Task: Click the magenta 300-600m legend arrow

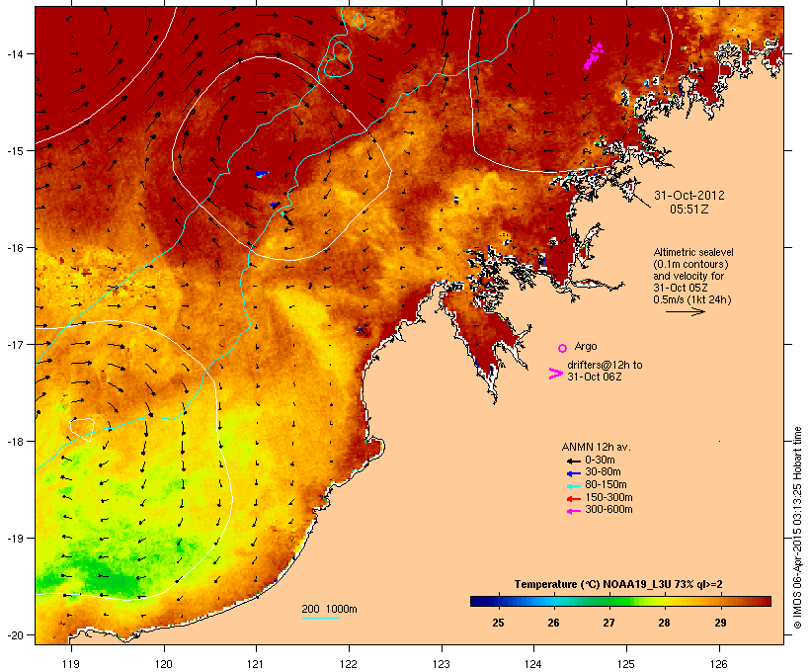Action: (573, 511)
